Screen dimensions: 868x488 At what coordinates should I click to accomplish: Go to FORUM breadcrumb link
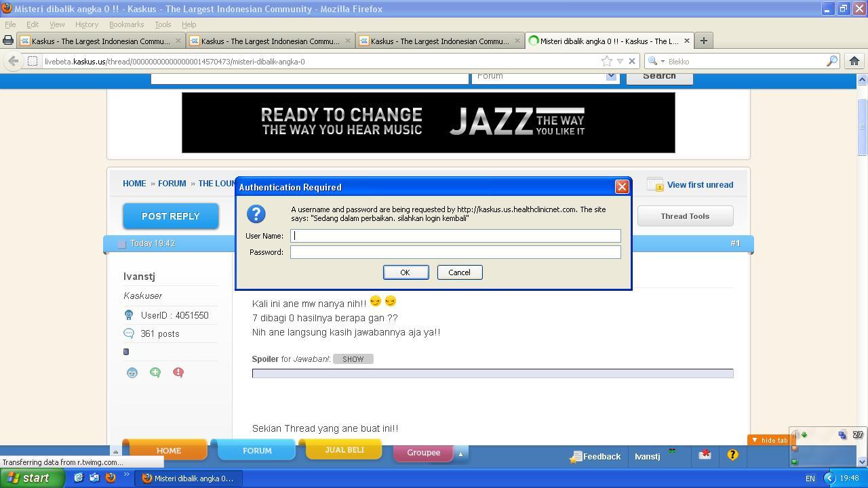172,184
